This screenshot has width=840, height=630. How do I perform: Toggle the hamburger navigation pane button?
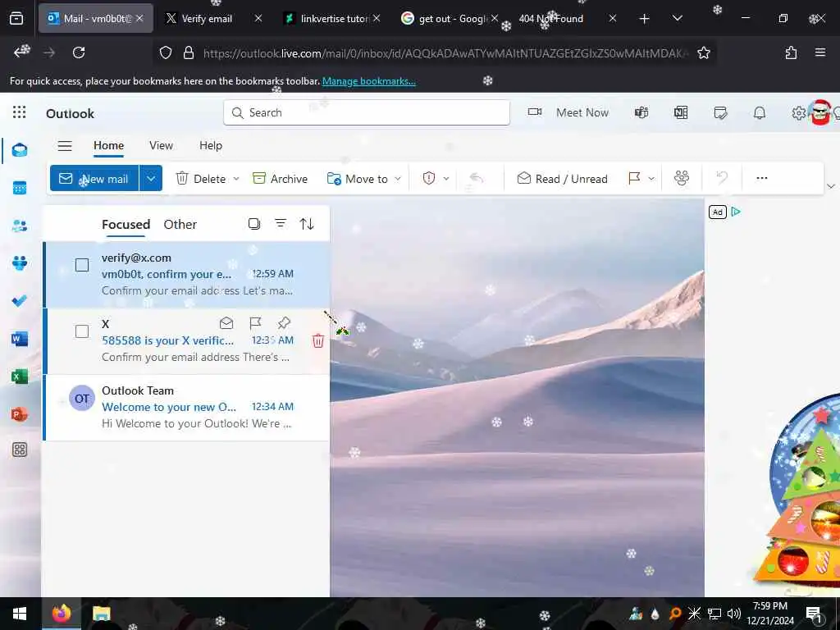tap(65, 146)
